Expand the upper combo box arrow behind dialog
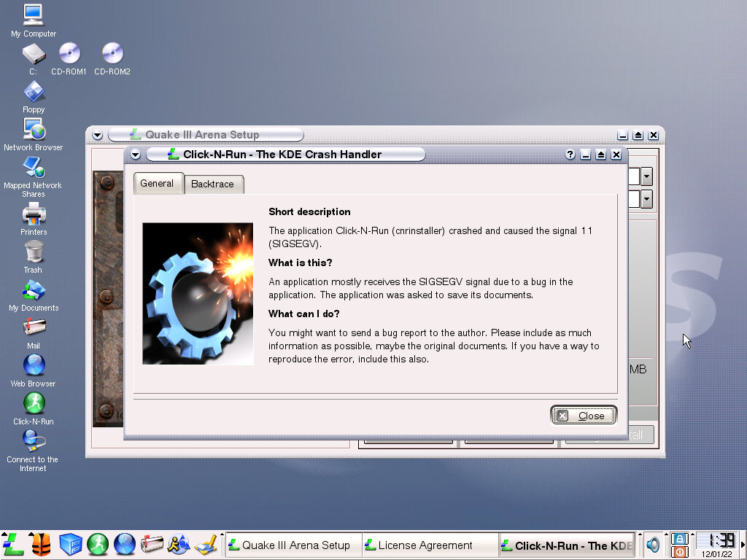 click(646, 176)
